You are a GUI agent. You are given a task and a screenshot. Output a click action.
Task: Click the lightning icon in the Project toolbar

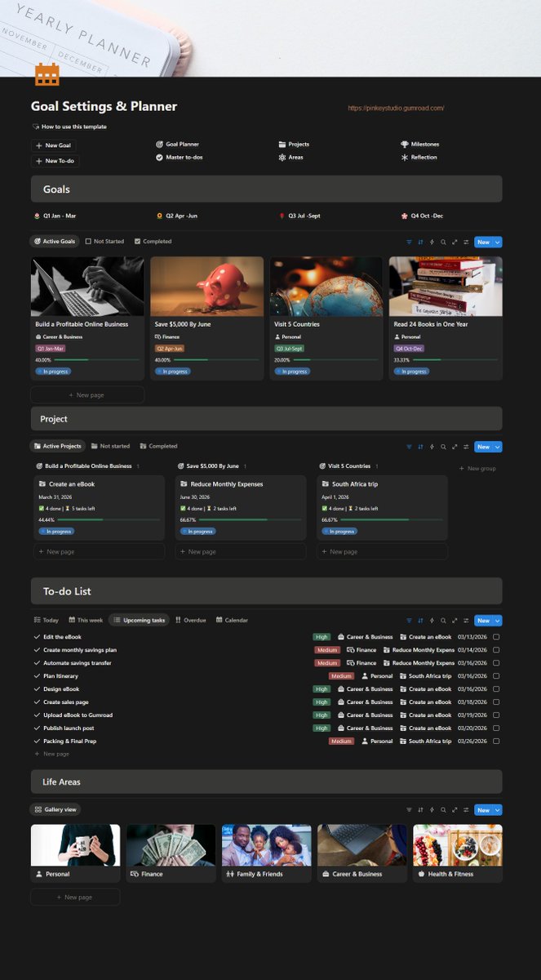coord(432,447)
